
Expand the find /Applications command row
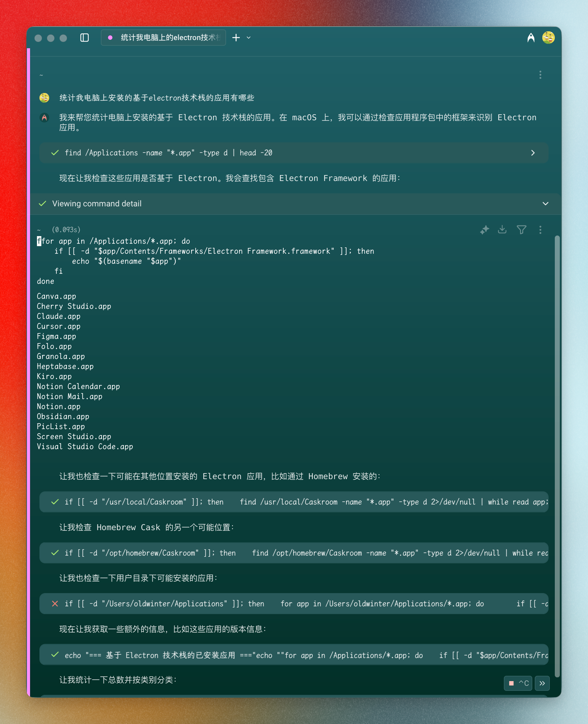(533, 153)
